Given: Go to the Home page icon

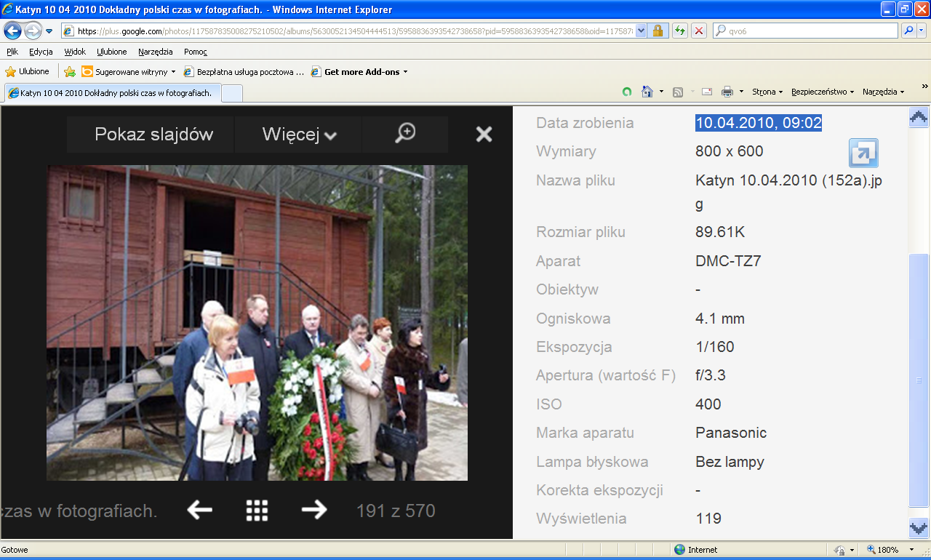Looking at the screenshot, I should click(647, 92).
